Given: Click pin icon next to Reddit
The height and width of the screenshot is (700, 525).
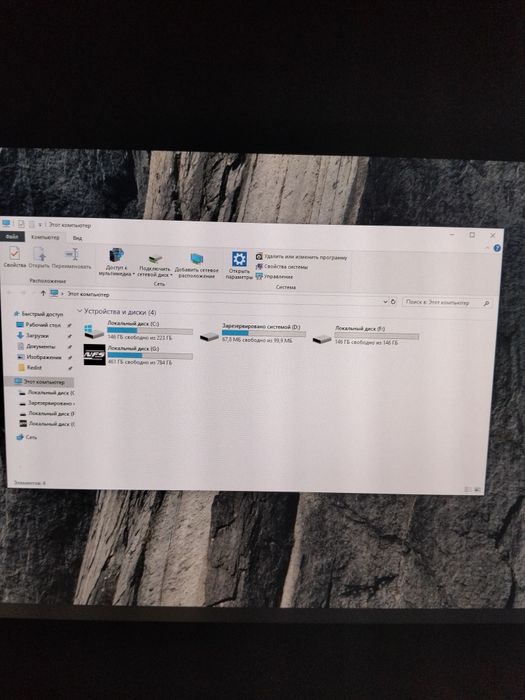Looking at the screenshot, I should [69, 368].
